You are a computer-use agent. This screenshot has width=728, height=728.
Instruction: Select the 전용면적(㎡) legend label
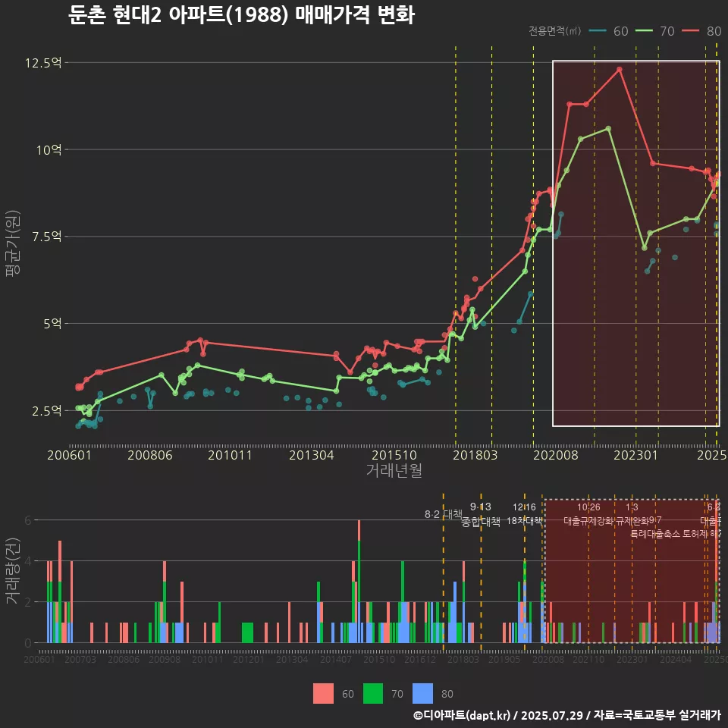coord(555,30)
